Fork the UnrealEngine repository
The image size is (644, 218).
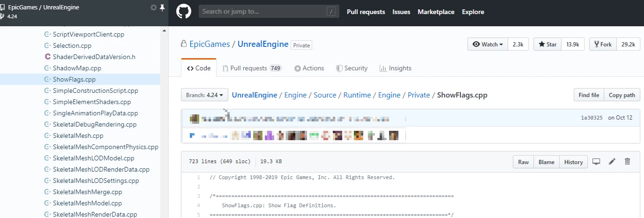(603, 44)
